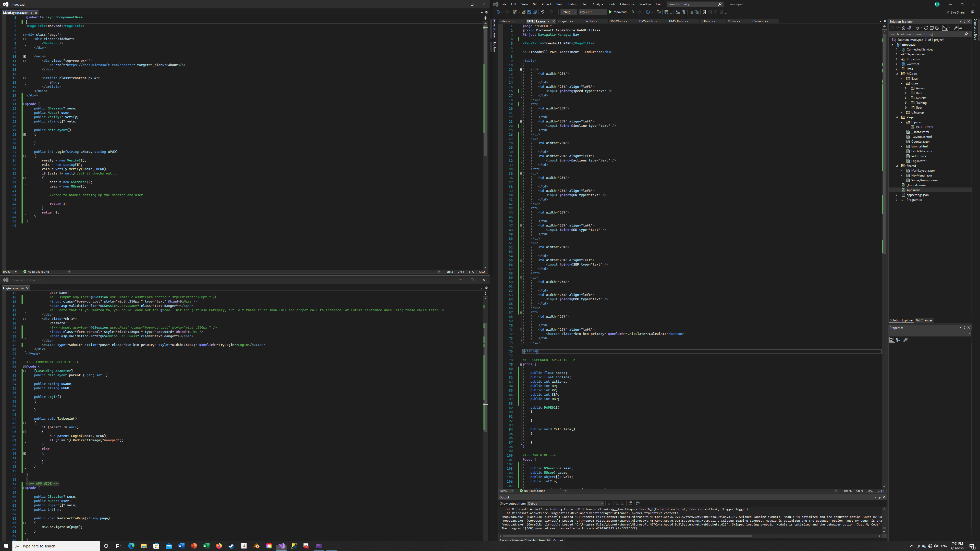Click the Navigate Backward toolbar arrow
The height and width of the screenshot is (551, 980).
point(498,12)
